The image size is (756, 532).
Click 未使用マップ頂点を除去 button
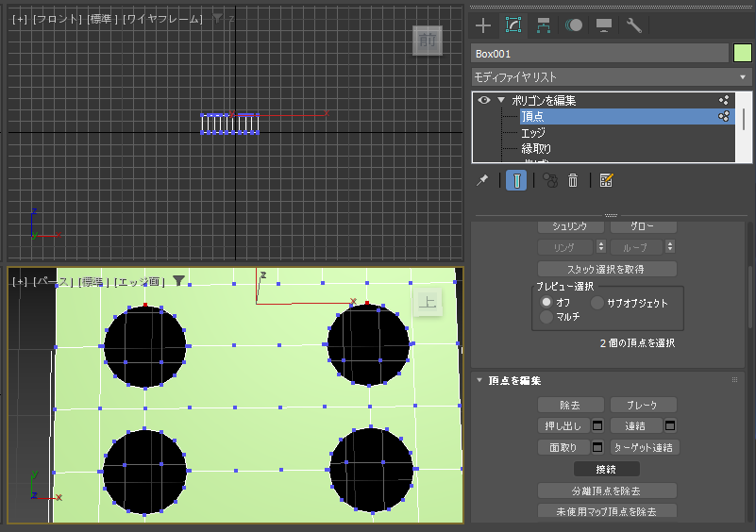point(607,511)
